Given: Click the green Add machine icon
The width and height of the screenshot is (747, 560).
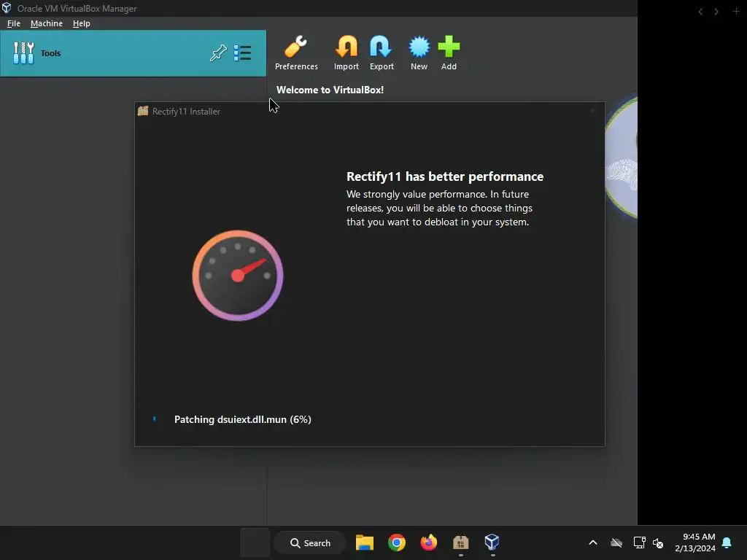Looking at the screenshot, I should (449, 53).
